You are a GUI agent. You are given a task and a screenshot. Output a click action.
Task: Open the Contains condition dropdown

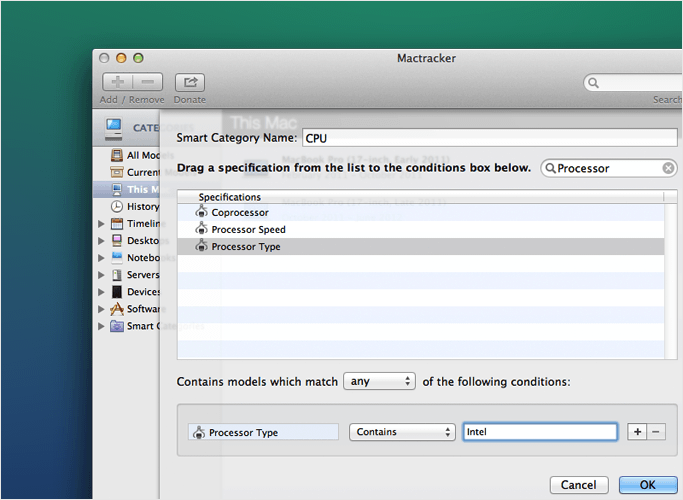pyautogui.click(x=402, y=432)
